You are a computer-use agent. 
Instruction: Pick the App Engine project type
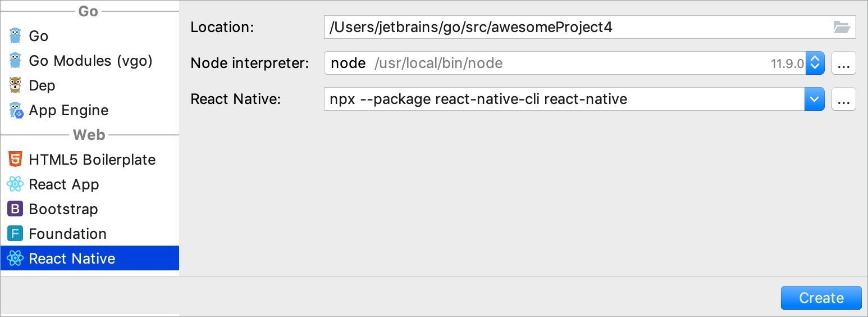(68, 110)
